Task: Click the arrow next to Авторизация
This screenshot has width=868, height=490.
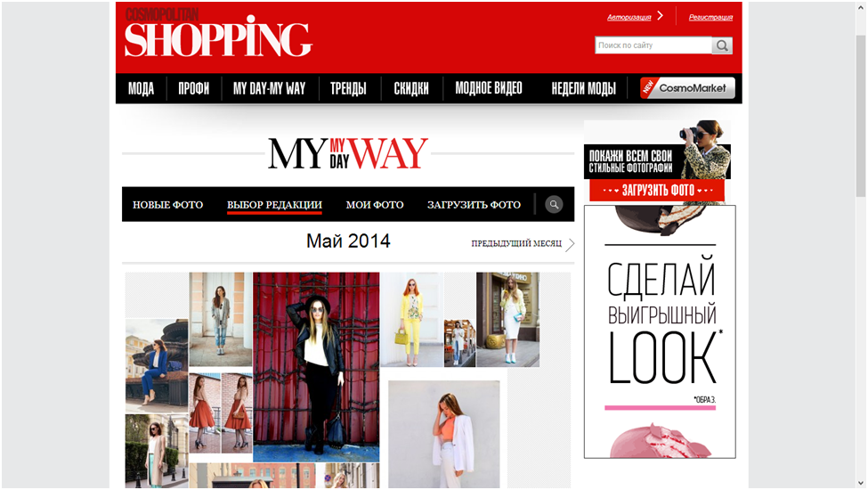Action: [661, 15]
